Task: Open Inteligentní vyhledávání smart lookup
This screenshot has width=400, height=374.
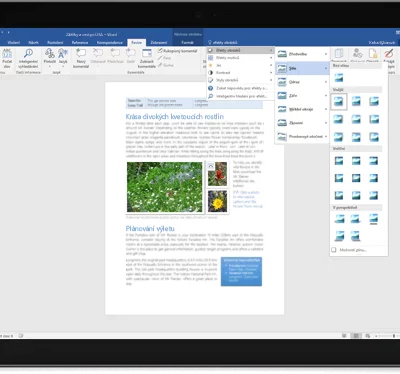Action: (28, 58)
